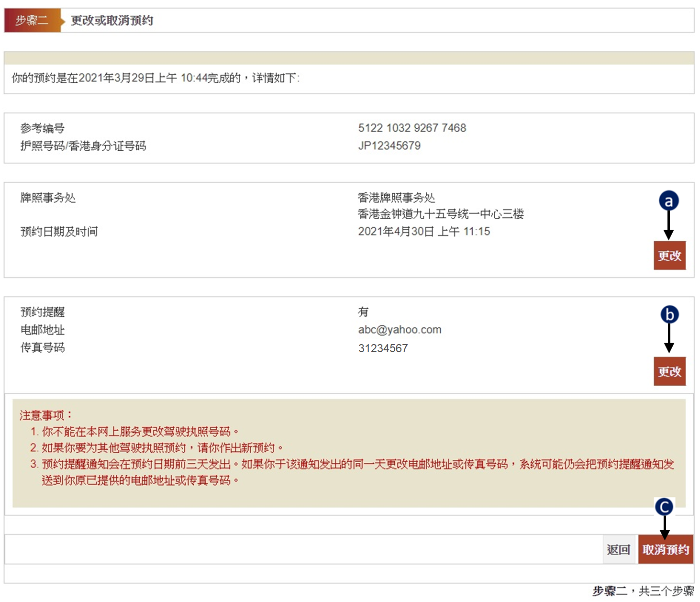Click the blue circle marker labeled a

click(668, 201)
